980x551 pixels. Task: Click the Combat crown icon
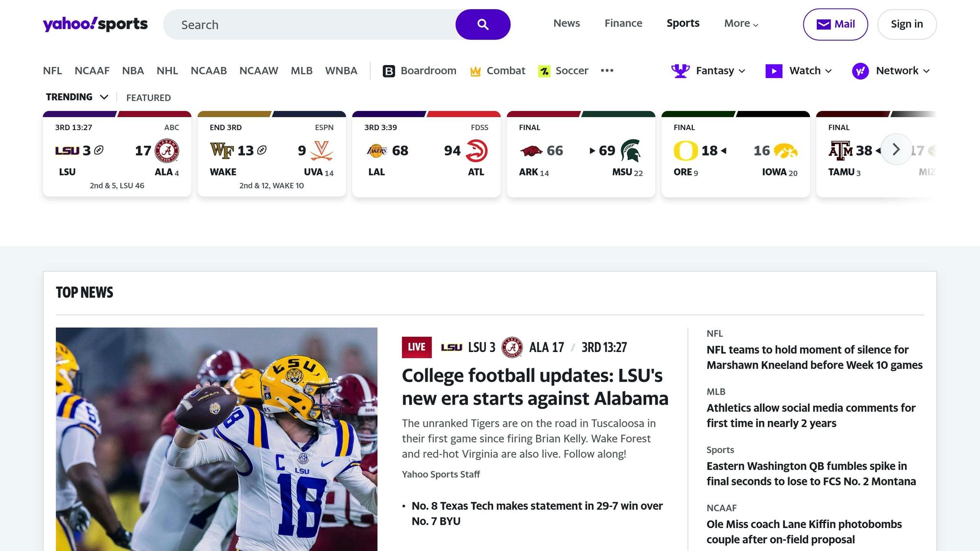click(475, 70)
